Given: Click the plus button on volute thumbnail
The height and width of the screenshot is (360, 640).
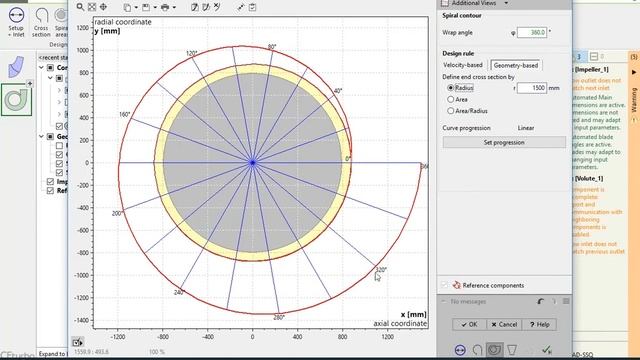Looking at the screenshot, I should click(x=30, y=83).
